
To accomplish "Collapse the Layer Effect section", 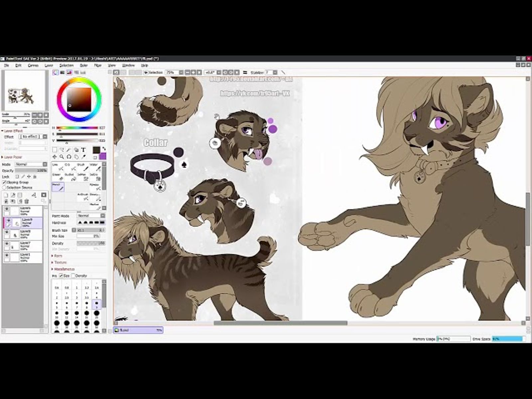I will tap(12, 131).
